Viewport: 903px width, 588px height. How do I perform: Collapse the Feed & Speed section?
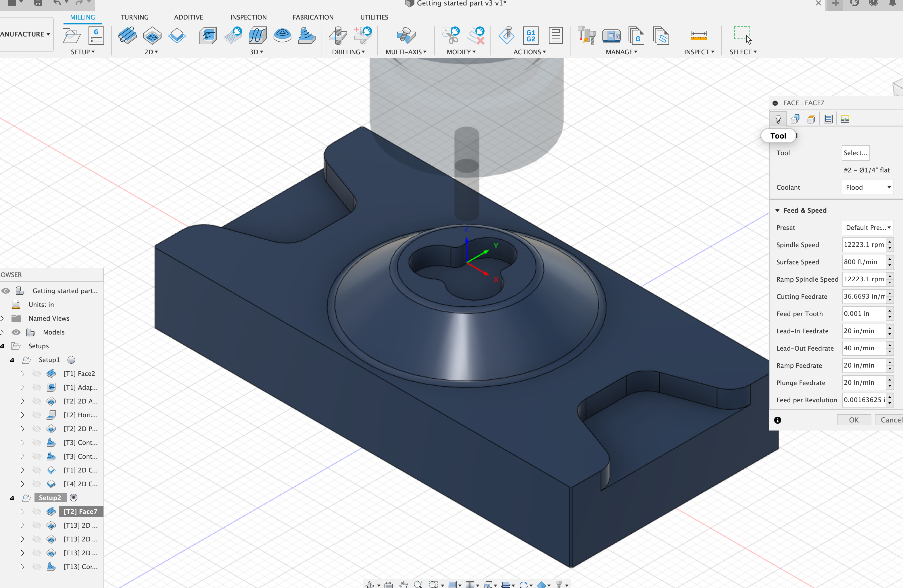coord(777,210)
